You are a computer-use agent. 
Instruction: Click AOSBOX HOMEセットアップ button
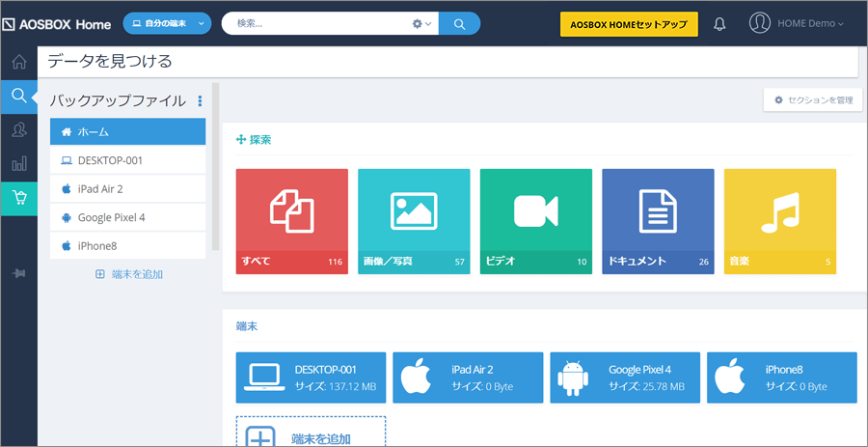click(629, 24)
